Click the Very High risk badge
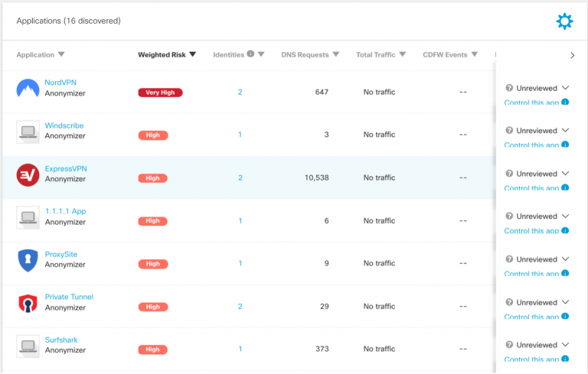 (160, 93)
